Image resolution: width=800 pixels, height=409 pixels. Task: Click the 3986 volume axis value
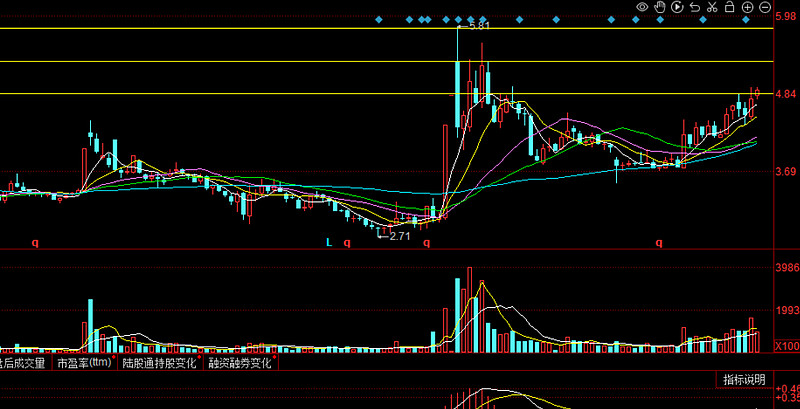[787, 268]
